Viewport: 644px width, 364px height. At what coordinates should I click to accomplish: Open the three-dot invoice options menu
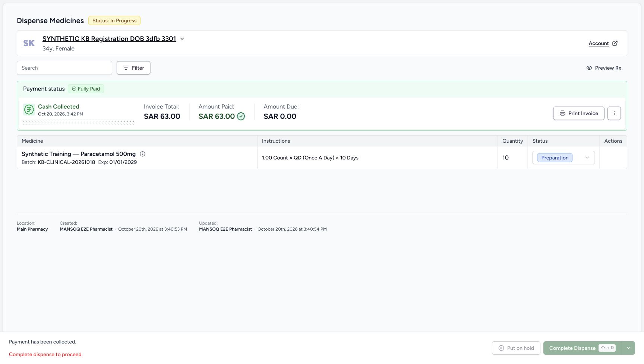pos(614,113)
